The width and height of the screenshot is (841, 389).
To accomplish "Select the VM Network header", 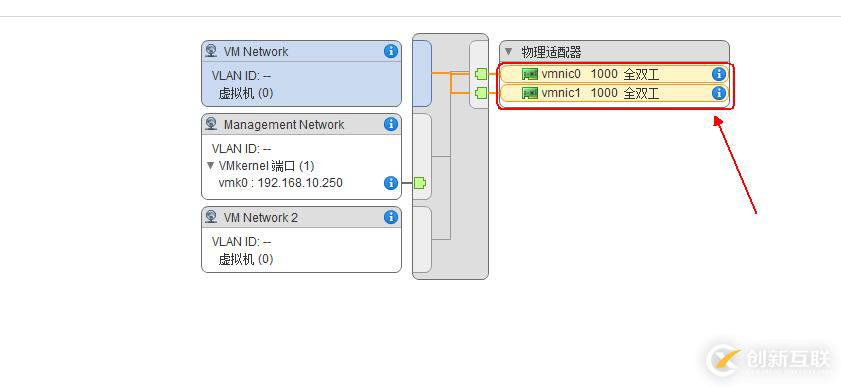I will tap(301, 52).
